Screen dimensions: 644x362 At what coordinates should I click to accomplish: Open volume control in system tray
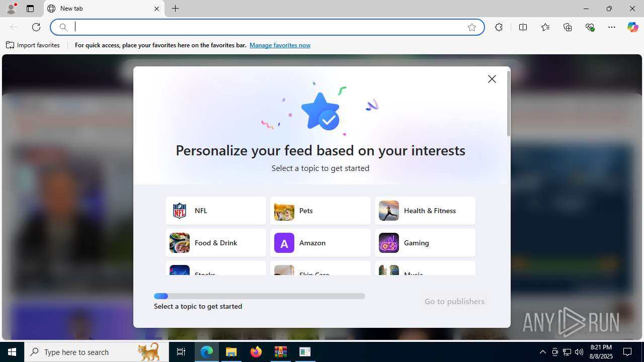[579, 352]
